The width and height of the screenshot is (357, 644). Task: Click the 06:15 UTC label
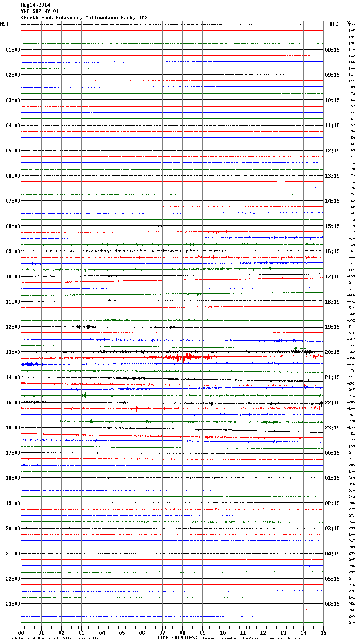tap(332, 604)
